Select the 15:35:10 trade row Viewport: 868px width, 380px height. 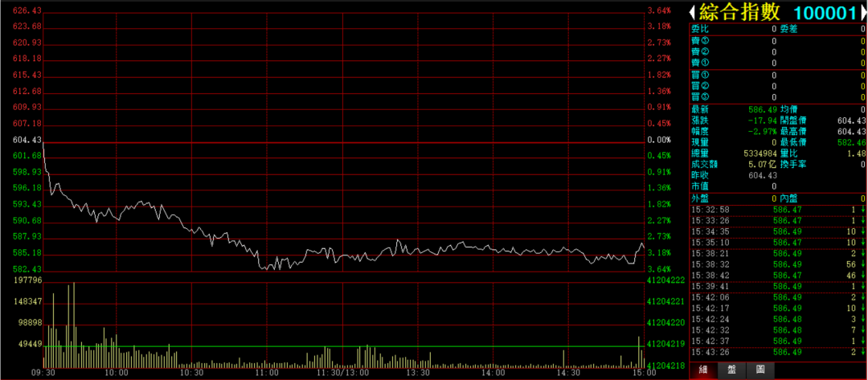click(778, 243)
